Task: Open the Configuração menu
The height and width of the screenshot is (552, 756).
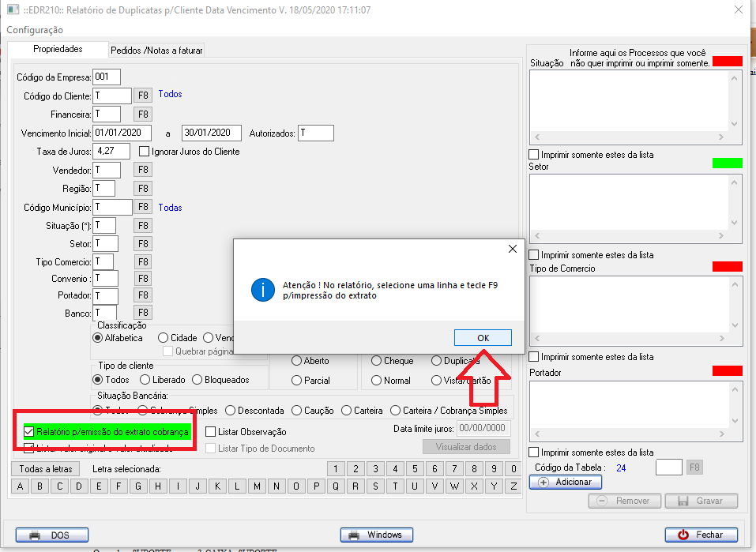Action: pyautogui.click(x=35, y=30)
